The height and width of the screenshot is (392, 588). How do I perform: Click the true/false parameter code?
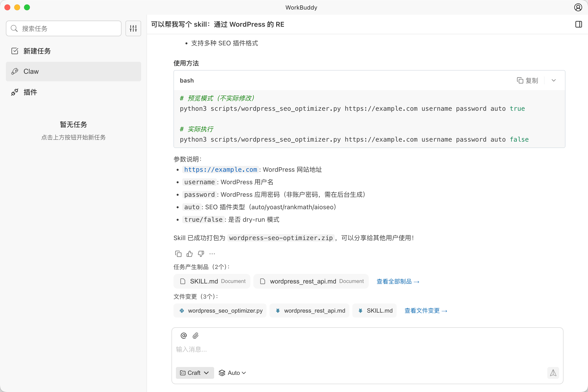203,220
